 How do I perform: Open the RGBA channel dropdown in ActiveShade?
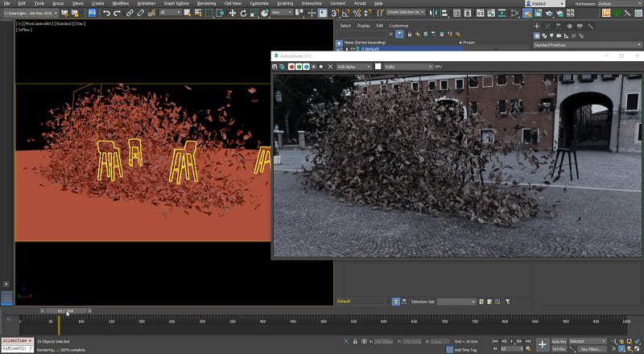click(x=408, y=67)
